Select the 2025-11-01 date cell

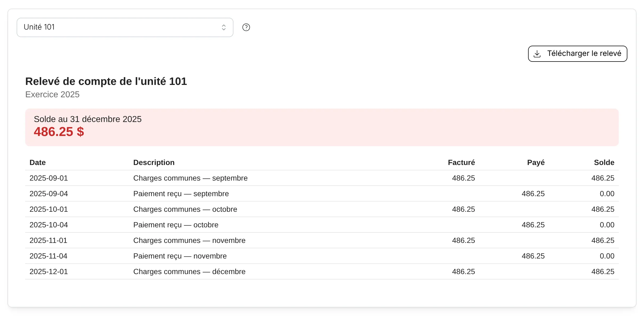48,240
